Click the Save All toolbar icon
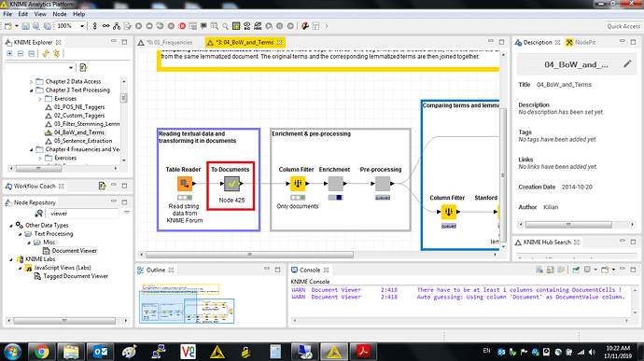644x361 pixels. pos(48,26)
